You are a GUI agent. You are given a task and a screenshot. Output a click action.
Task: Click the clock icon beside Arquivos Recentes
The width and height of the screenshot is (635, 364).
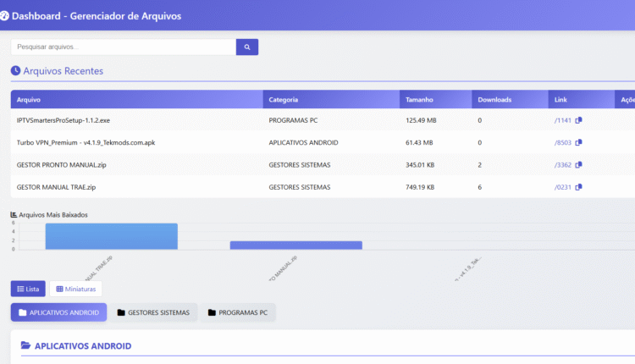[15, 71]
